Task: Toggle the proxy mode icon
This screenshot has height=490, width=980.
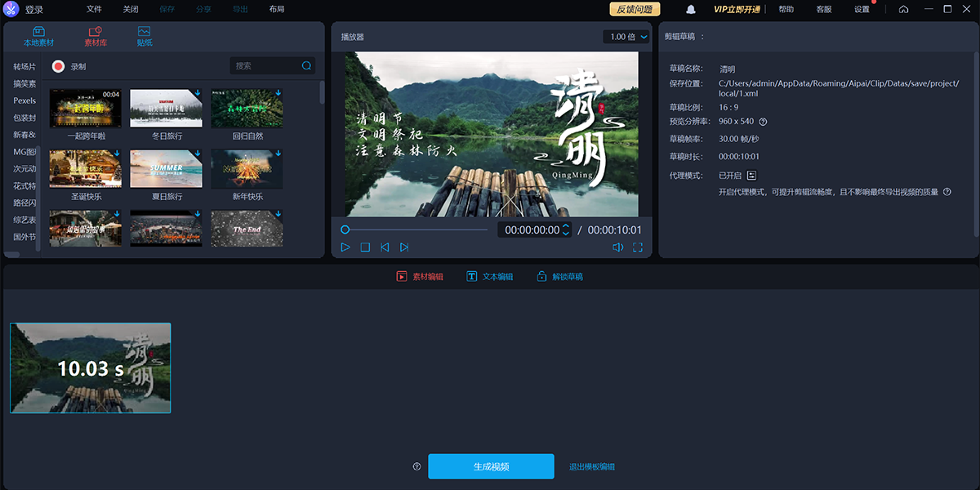Action: coord(751,176)
